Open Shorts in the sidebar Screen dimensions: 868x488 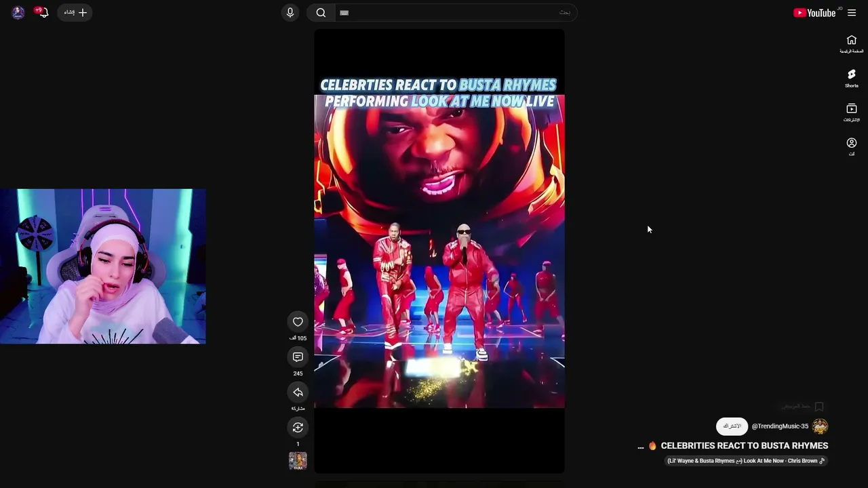click(852, 79)
